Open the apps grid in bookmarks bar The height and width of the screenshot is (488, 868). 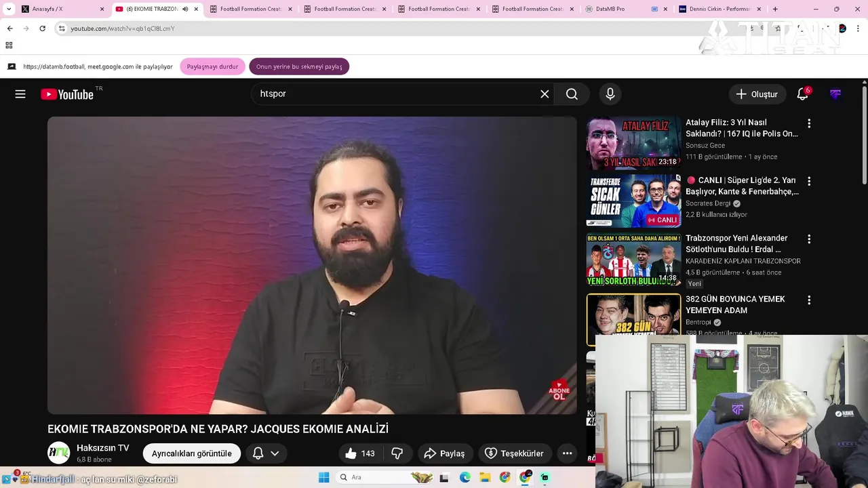coord(9,45)
